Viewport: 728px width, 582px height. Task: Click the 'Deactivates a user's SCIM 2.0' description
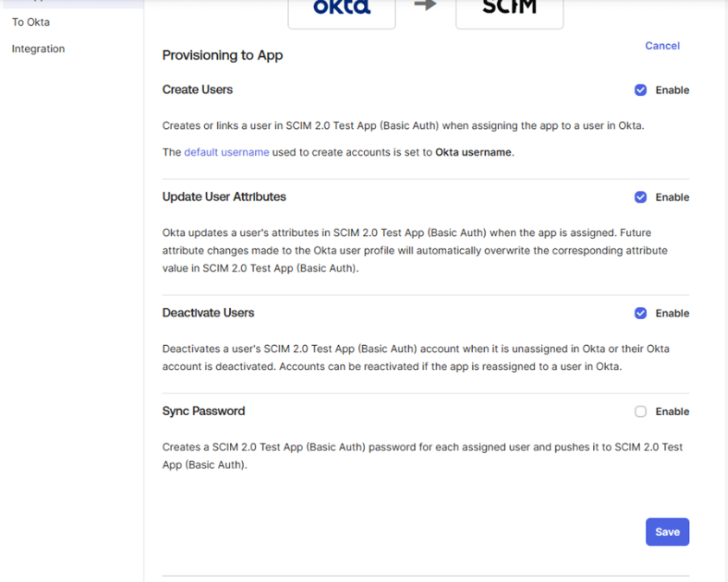[x=416, y=358]
